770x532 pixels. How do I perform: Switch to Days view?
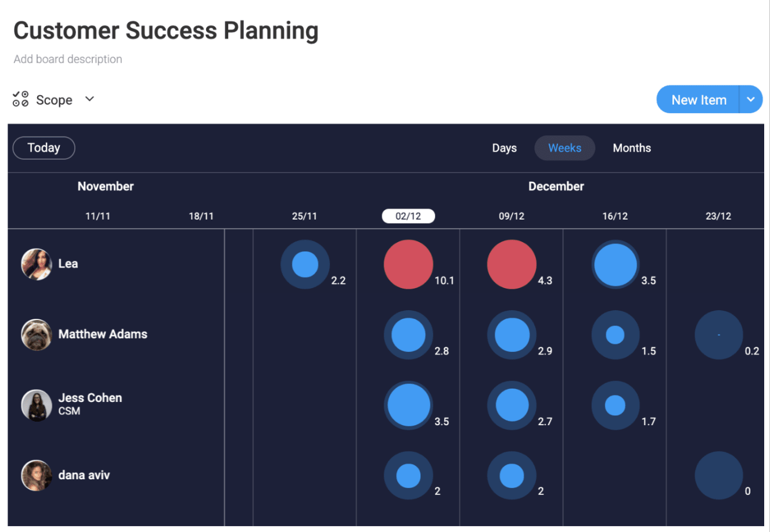pyautogui.click(x=504, y=148)
